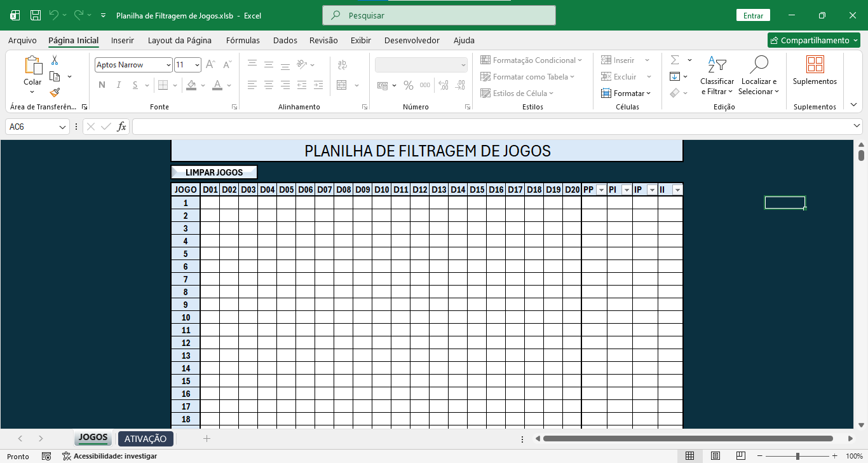This screenshot has height=463, width=868.
Task: Open the ATIVAÇÃO sheet tab
Action: pos(146,439)
